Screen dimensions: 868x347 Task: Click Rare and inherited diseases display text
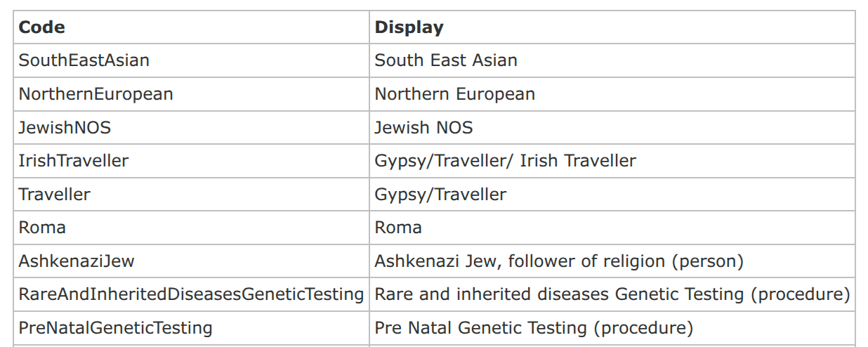coord(612,294)
